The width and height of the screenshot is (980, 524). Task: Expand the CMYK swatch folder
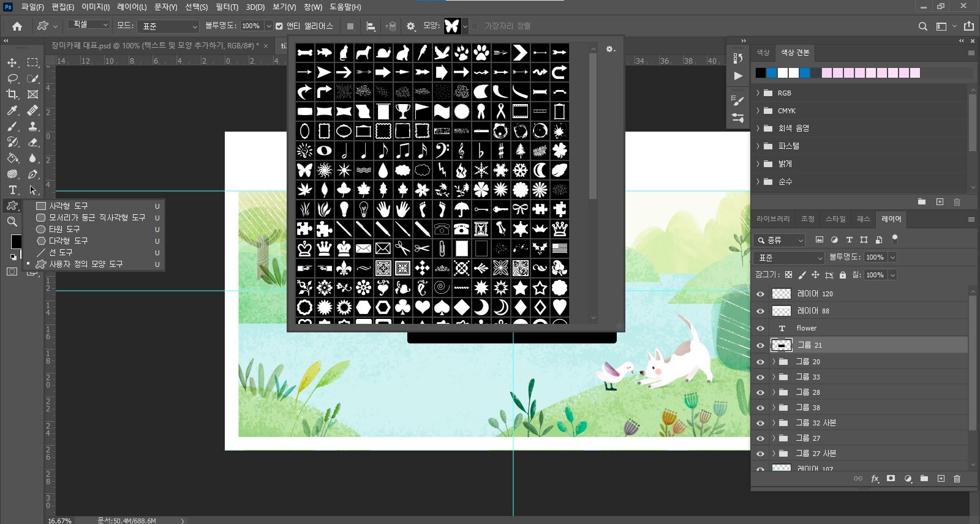pos(758,111)
